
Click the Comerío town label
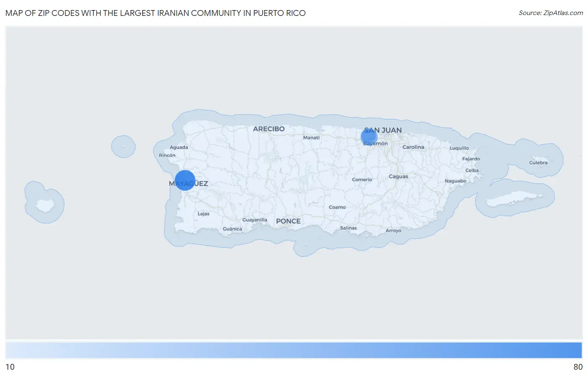362,180
